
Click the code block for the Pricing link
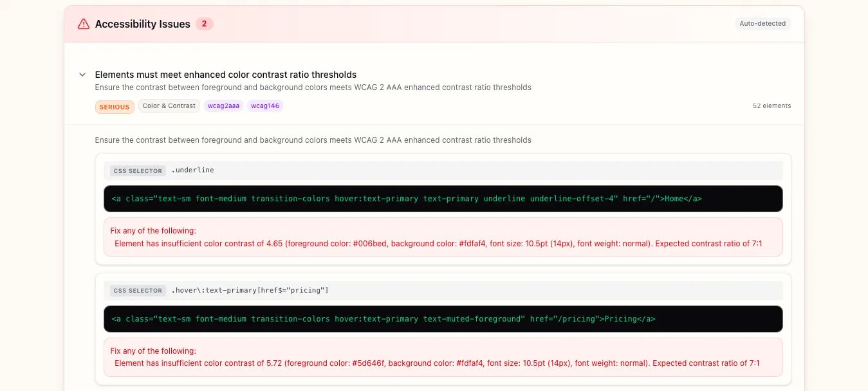[443, 319]
